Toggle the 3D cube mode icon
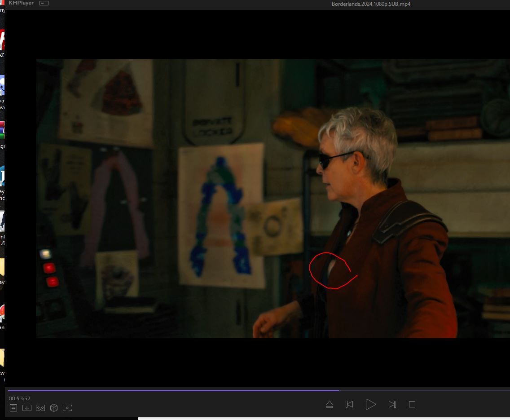510x420 pixels. click(x=54, y=408)
